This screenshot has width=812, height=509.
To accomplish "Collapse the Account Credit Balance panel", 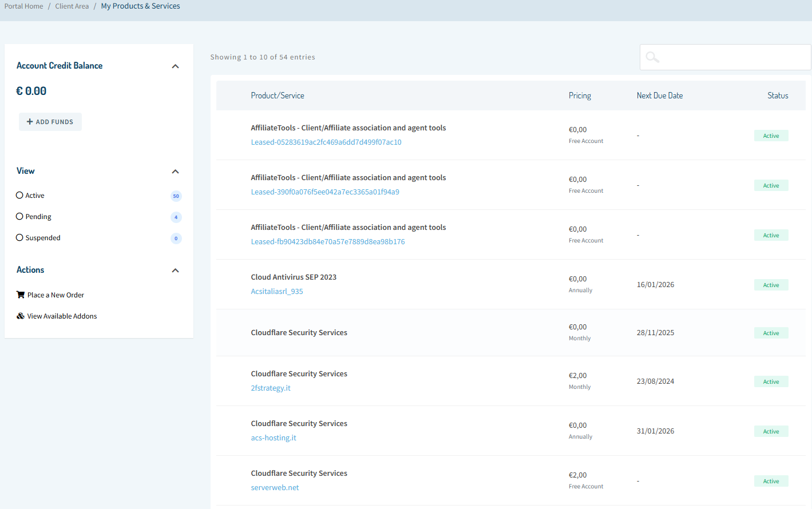I will tap(175, 66).
